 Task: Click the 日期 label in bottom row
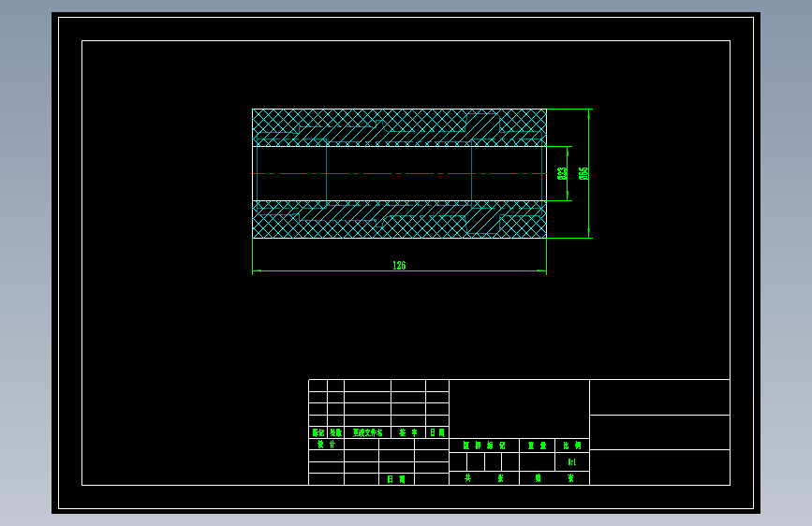coord(396,479)
